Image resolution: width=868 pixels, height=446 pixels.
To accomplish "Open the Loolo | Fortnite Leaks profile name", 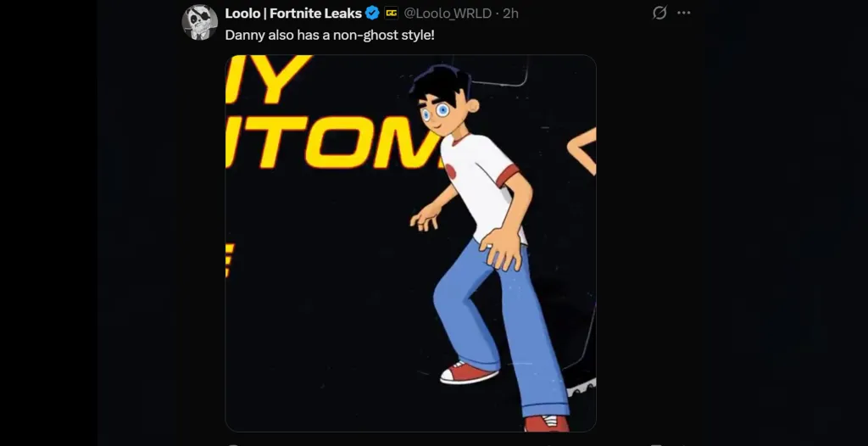I will [293, 13].
